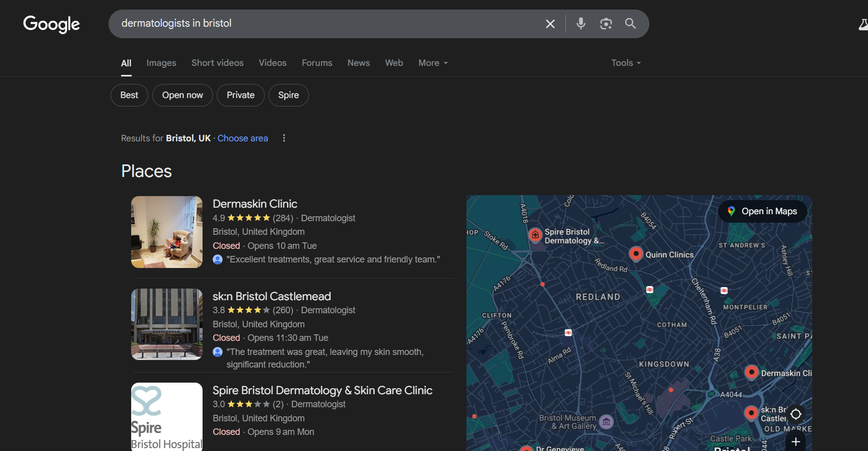
Task: Click inside the search input field
Action: point(327,24)
